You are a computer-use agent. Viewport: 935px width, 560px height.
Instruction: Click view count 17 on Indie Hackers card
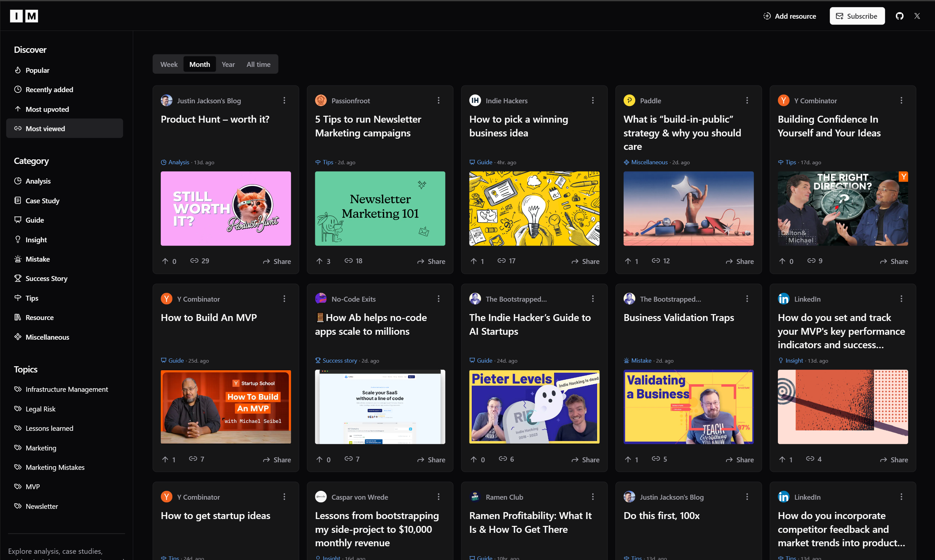507,261
